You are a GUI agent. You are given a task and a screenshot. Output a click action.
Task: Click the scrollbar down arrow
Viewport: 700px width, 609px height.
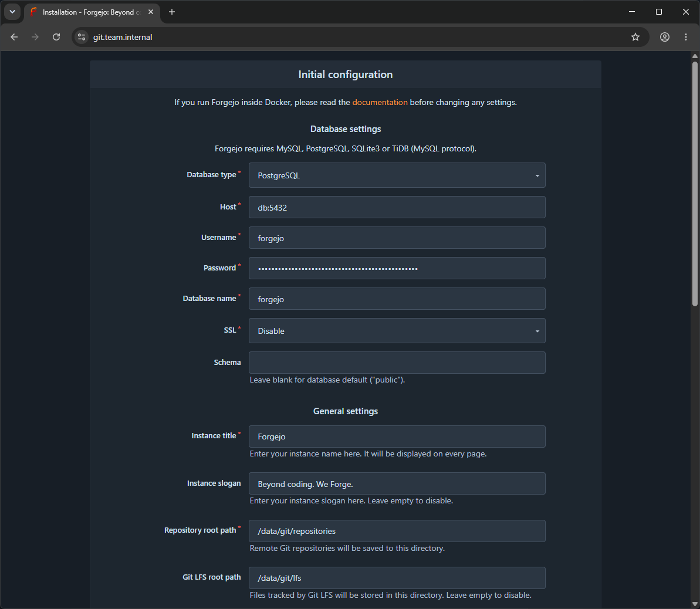(695, 604)
